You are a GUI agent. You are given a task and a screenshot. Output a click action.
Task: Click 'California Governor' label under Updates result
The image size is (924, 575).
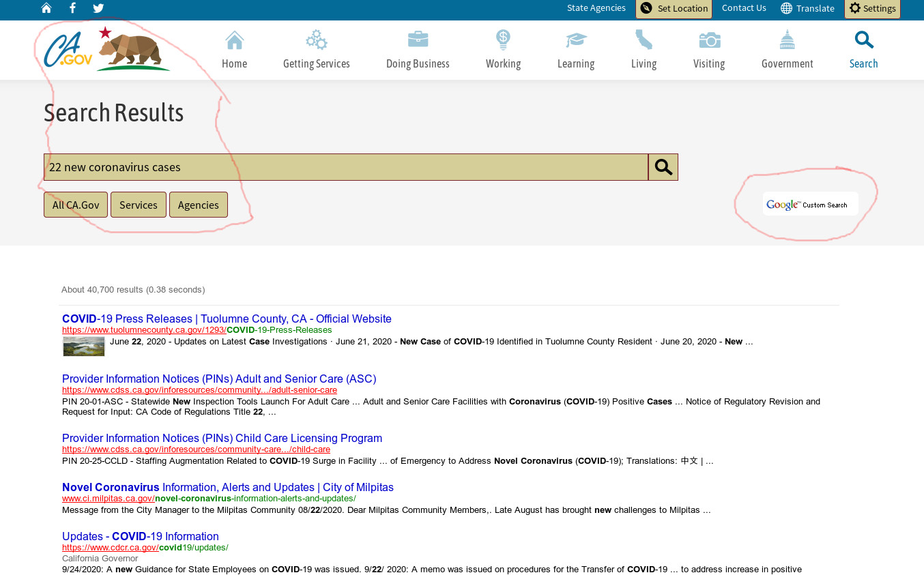click(100, 559)
